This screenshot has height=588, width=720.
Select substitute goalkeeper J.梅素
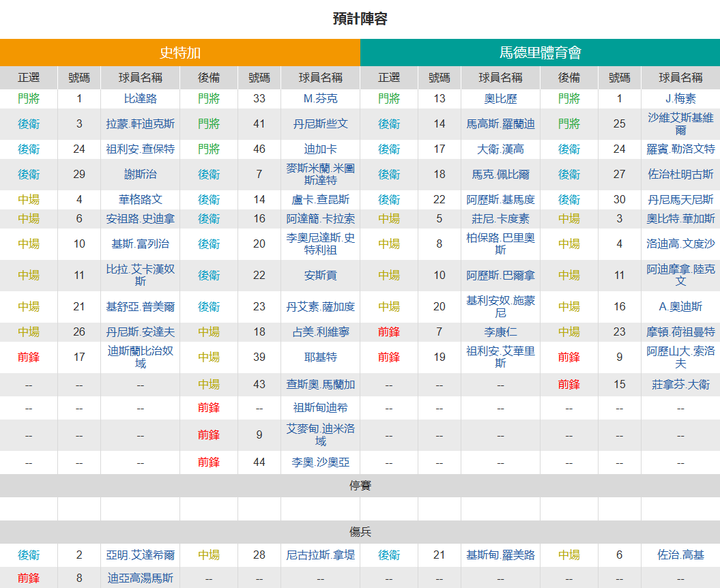click(x=680, y=99)
